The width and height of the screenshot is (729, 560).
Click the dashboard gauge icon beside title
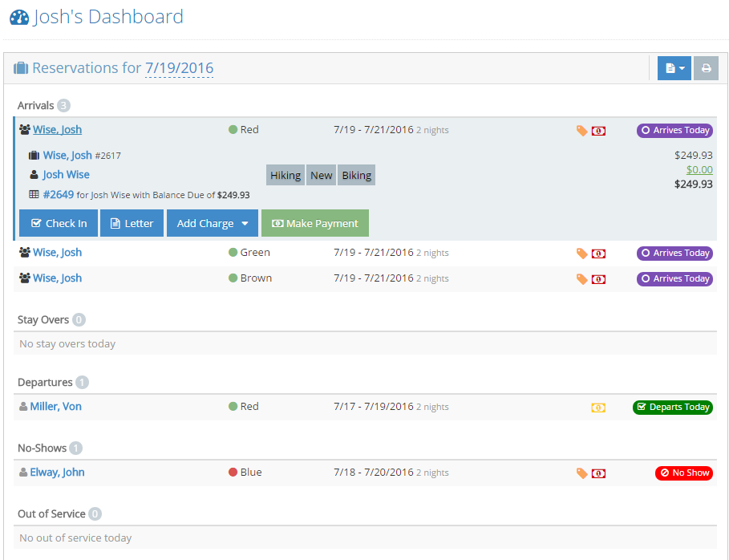tap(19, 17)
